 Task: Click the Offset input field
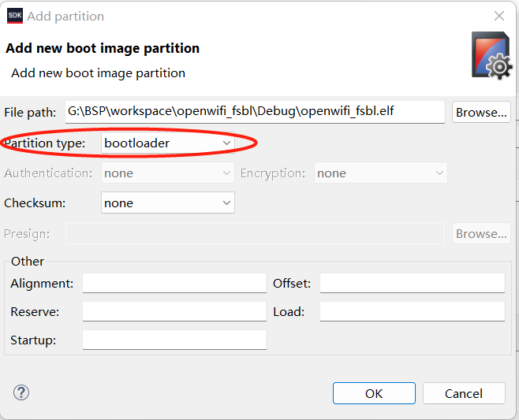(x=412, y=283)
